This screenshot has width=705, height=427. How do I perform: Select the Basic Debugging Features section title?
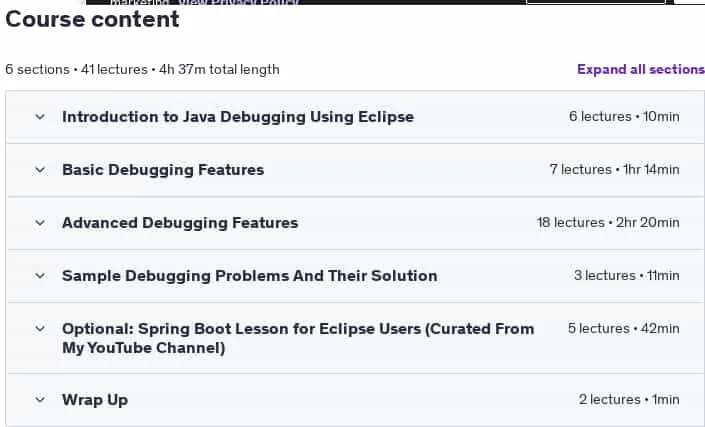pos(163,170)
